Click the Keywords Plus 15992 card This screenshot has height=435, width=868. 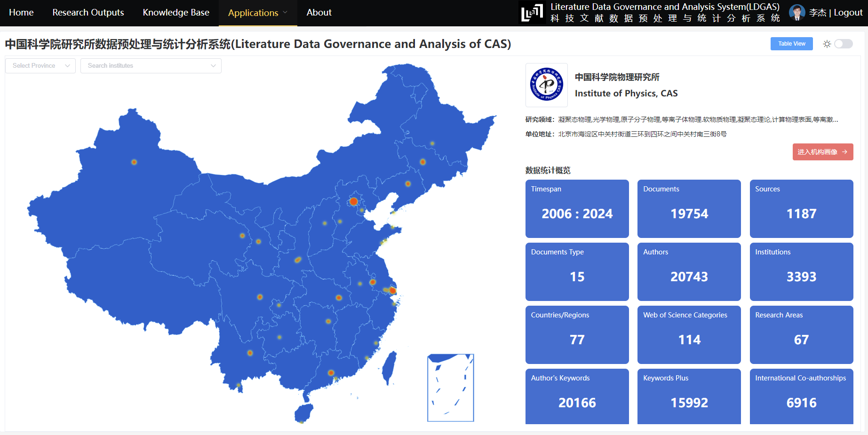pos(689,396)
